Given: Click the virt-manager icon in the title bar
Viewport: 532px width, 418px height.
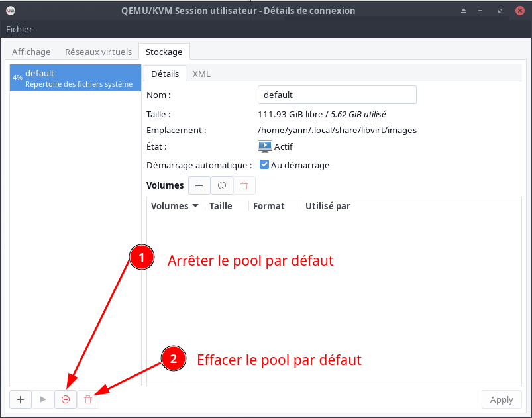Looking at the screenshot, I should point(11,11).
